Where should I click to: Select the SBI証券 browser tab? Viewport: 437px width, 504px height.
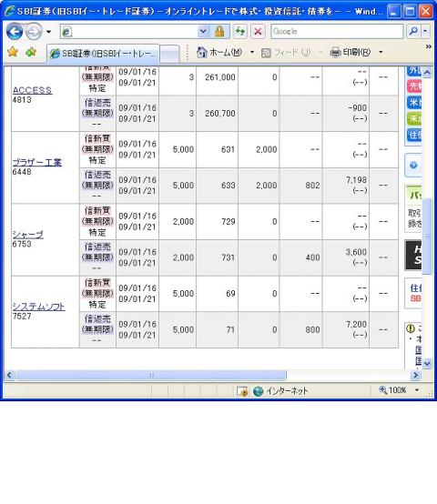[103, 53]
